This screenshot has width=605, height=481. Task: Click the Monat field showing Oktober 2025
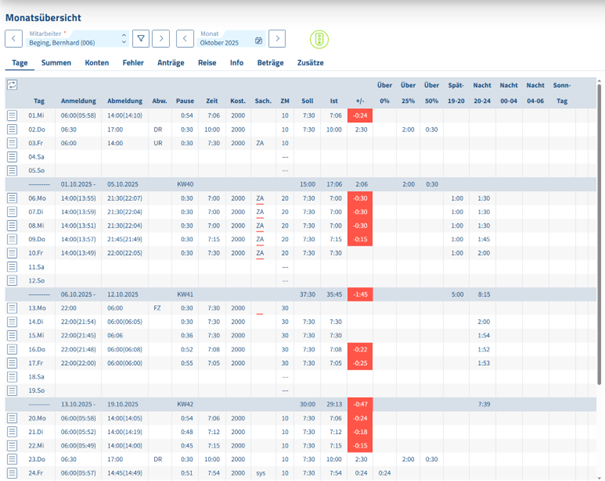tap(223, 42)
